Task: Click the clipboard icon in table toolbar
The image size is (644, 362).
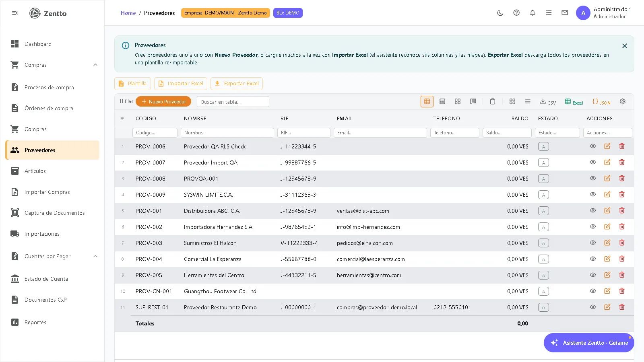Action: point(493,102)
